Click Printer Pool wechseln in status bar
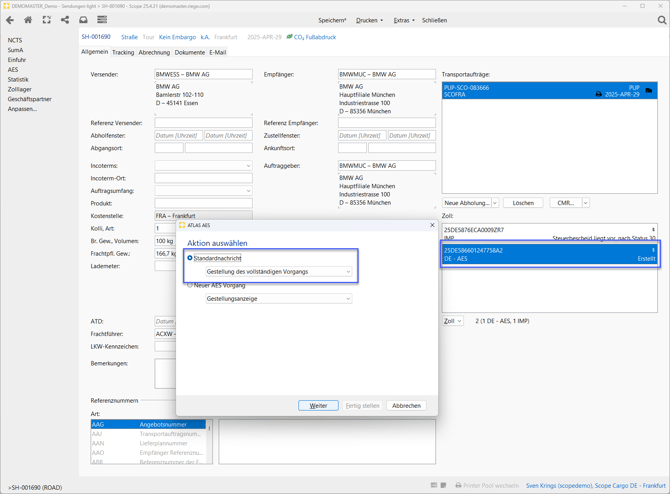The height and width of the screenshot is (494, 670). 491,485
